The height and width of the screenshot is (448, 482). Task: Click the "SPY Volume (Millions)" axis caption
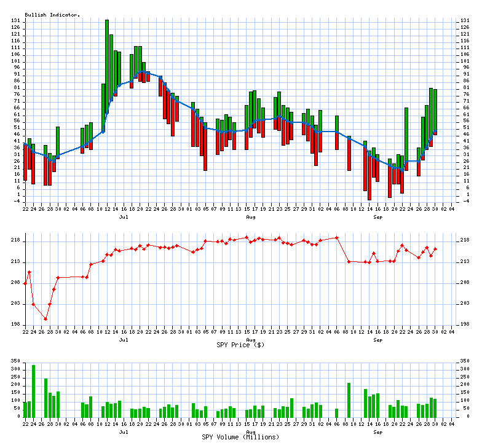[240, 437]
